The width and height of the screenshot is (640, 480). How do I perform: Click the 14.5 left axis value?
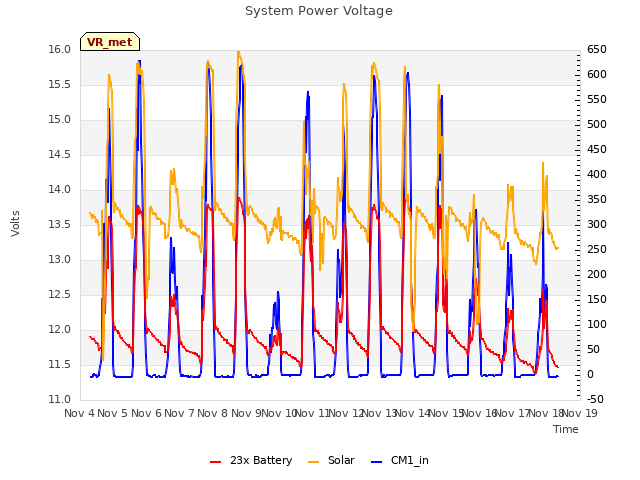point(60,155)
